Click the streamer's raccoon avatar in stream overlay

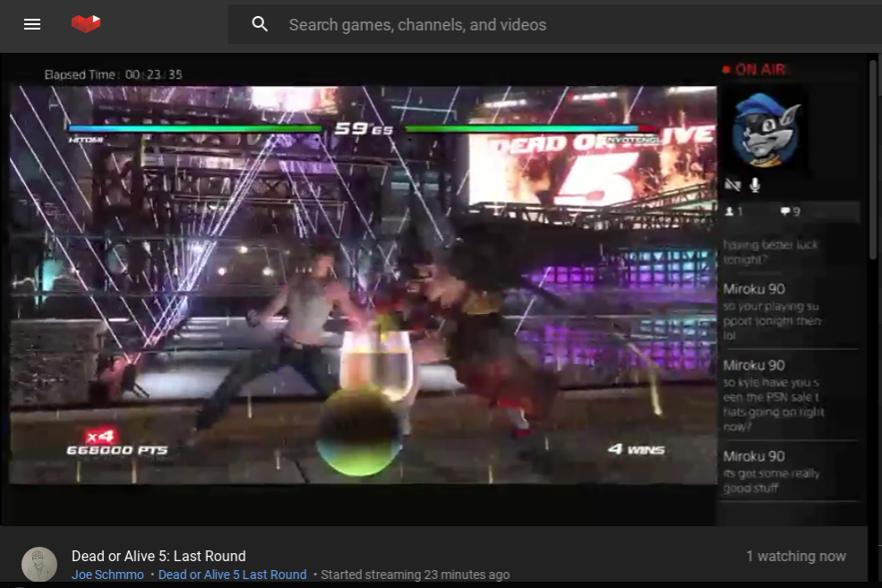click(766, 131)
